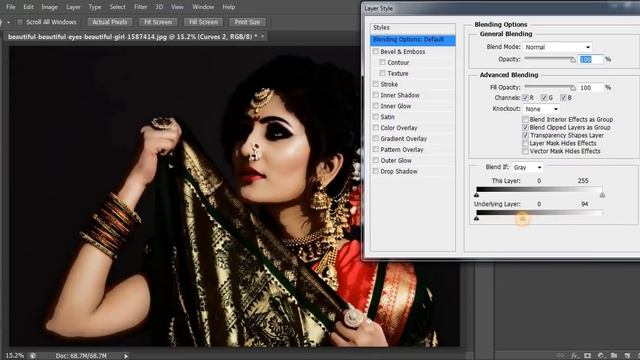Toggle the Scroll All Windows checkbox
The width and height of the screenshot is (640, 360).
click(20, 22)
